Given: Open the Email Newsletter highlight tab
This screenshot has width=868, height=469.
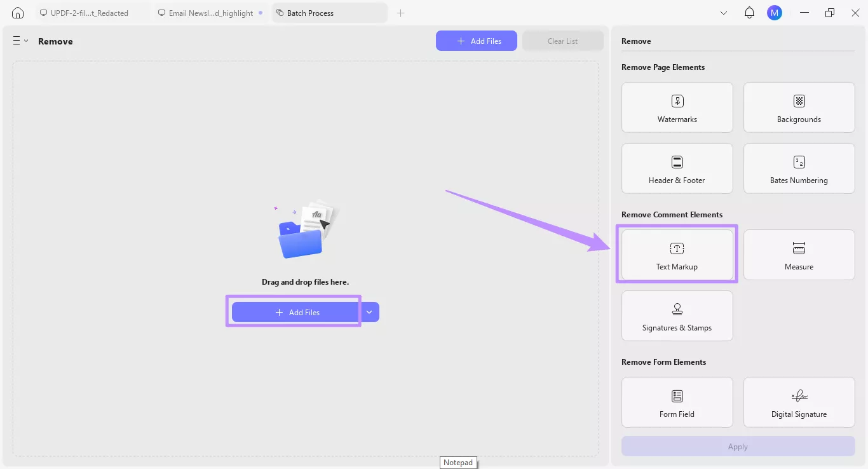Looking at the screenshot, I should tap(210, 12).
